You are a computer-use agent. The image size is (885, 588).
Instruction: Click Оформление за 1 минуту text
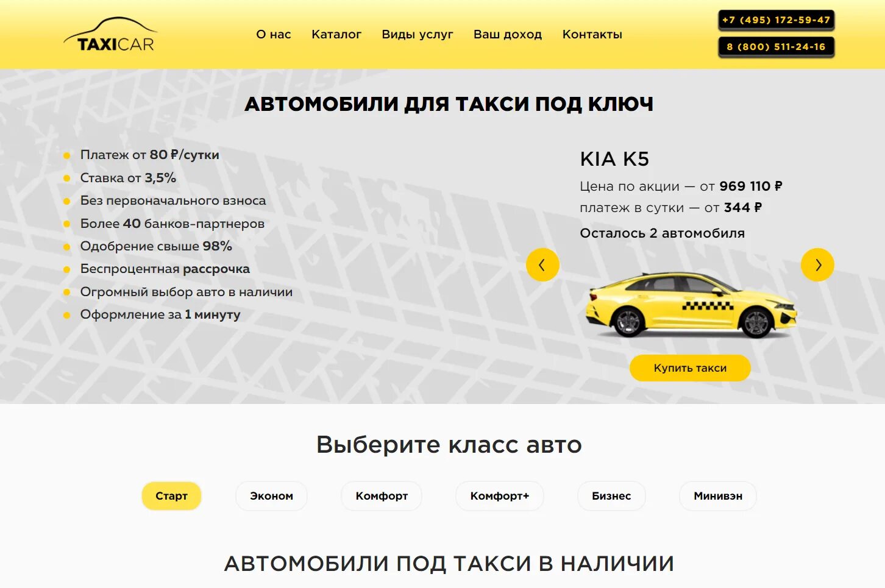point(160,314)
